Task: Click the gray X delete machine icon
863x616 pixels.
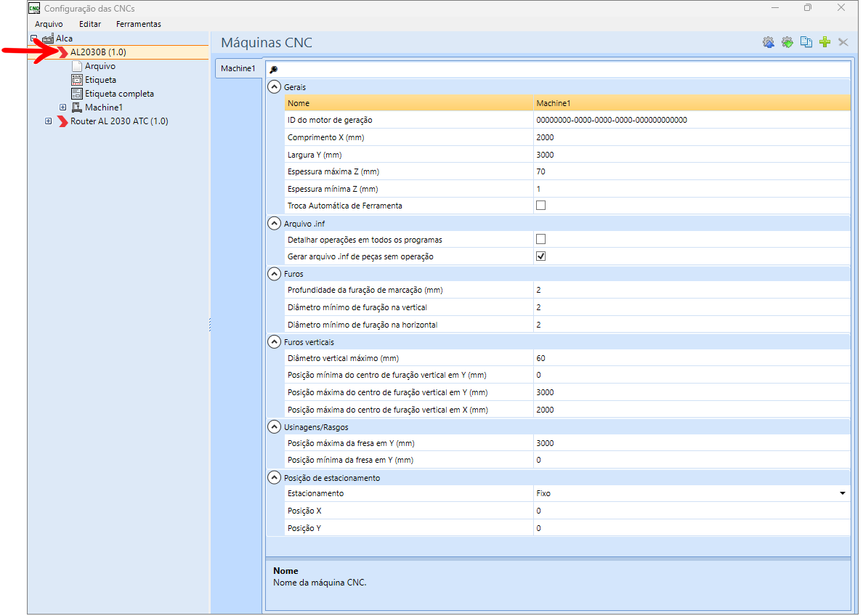Action: [843, 42]
